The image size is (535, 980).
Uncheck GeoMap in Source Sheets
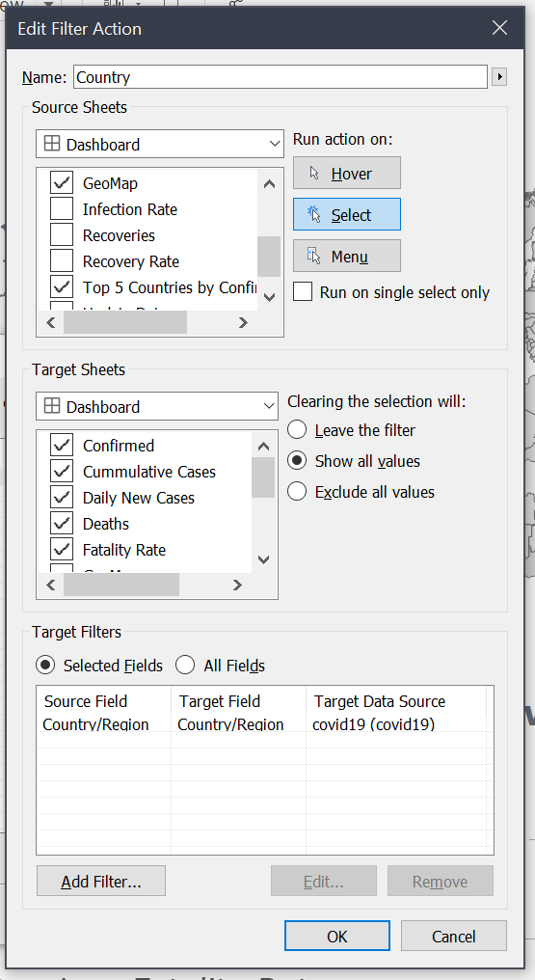[61, 183]
